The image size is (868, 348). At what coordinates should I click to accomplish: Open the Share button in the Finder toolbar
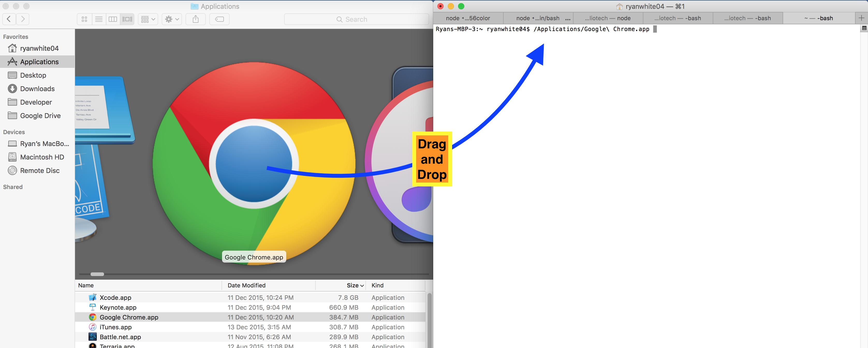click(x=196, y=19)
